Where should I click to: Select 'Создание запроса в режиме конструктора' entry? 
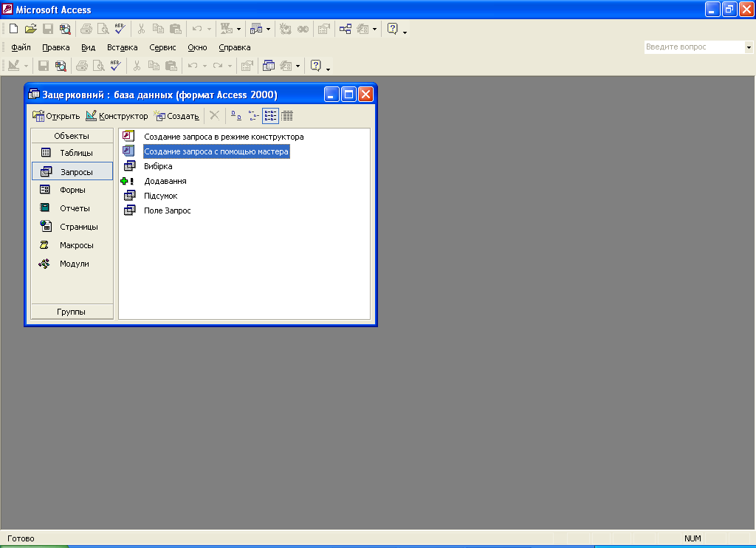(224, 137)
